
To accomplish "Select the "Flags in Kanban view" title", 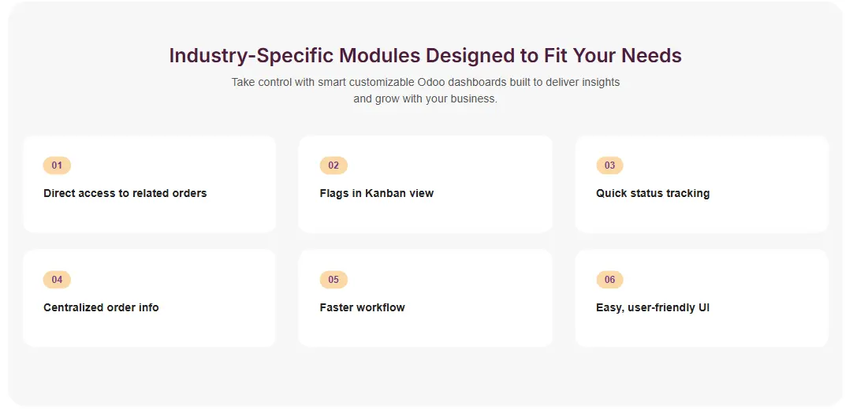I will tap(376, 193).
